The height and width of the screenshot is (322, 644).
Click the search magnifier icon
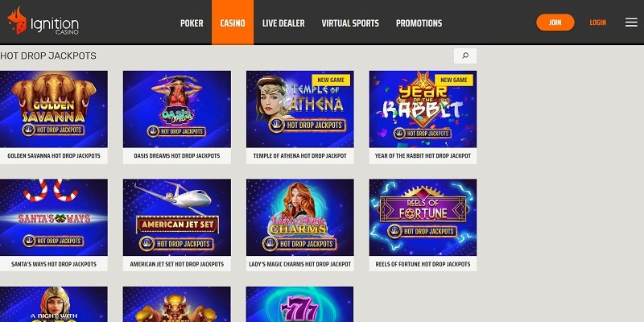[465, 56]
